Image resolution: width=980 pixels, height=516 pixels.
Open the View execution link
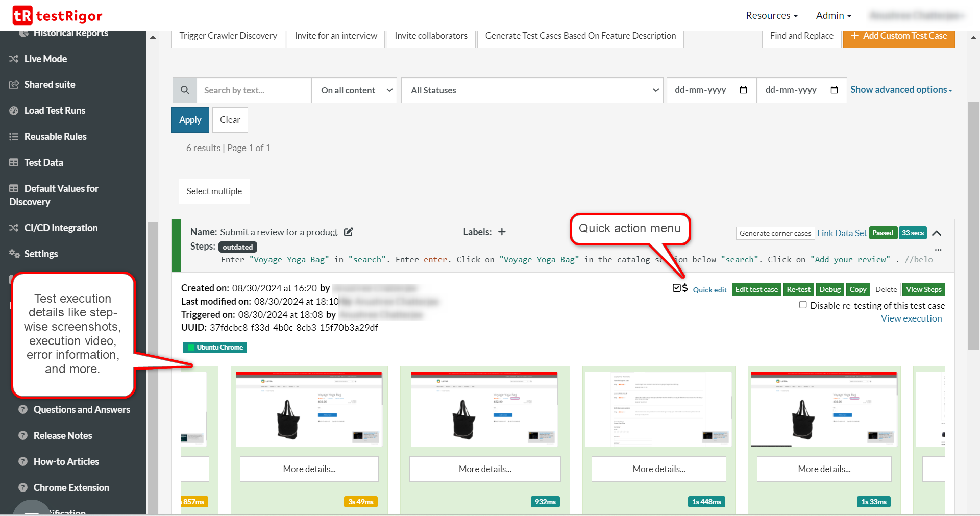coord(911,318)
